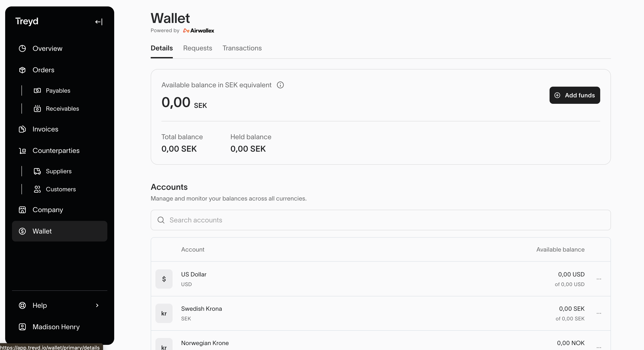Click the Suppliers truck icon

pyautogui.click(x=37, y=171)
